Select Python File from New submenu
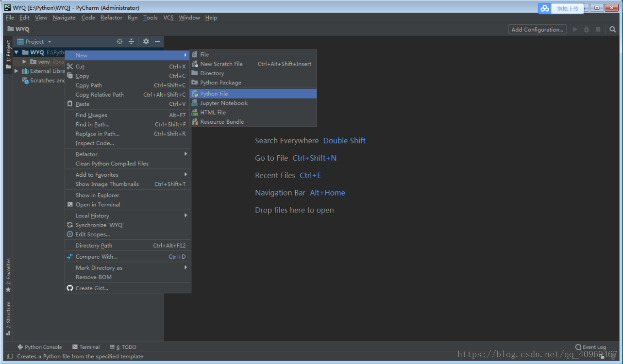623x364 pixels. tap(253, 94)
